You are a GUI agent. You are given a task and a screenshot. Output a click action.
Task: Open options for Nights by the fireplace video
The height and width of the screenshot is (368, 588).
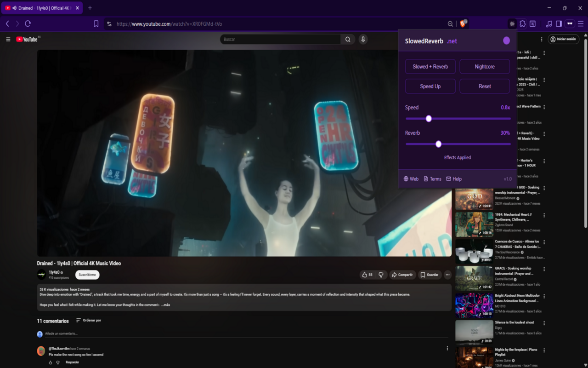(x=544, y=351)
